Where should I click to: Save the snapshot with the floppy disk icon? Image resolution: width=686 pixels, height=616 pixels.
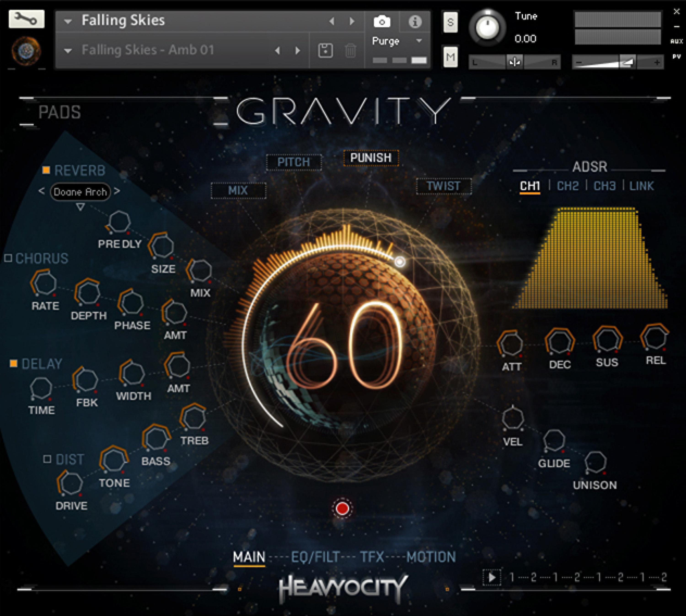click(325, 50)
